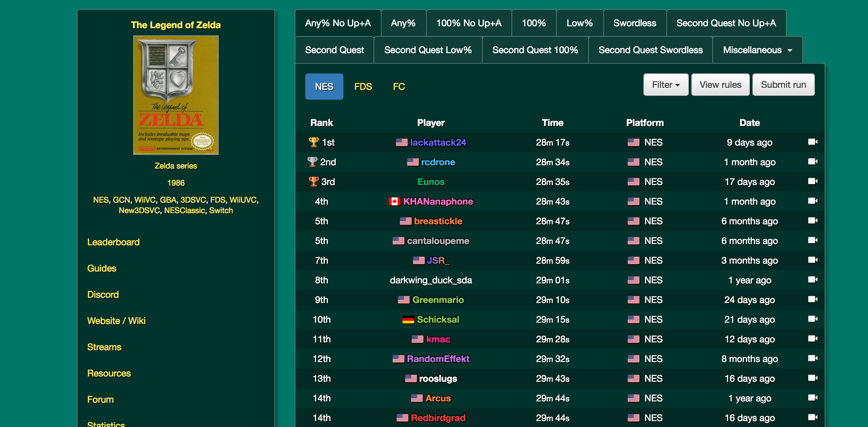Click the US flag beside lackattack24
The image size is (868, 427).
[x=401, y=142]
